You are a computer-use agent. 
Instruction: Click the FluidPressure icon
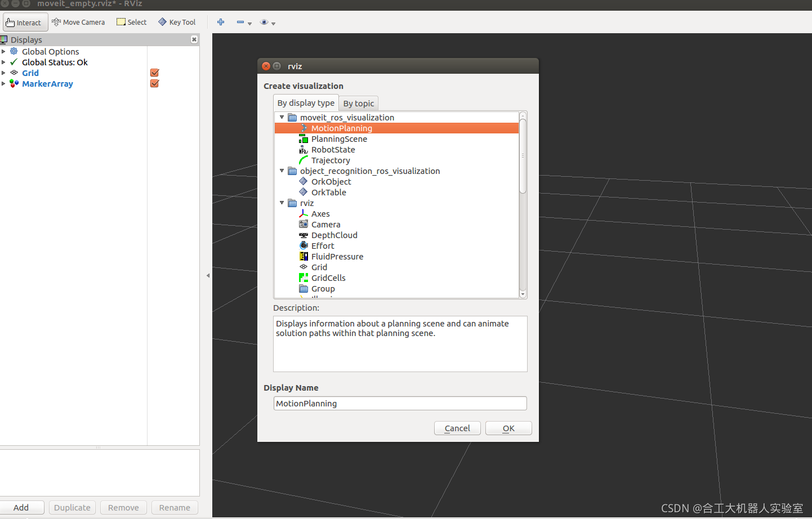[x=304, y=256]
